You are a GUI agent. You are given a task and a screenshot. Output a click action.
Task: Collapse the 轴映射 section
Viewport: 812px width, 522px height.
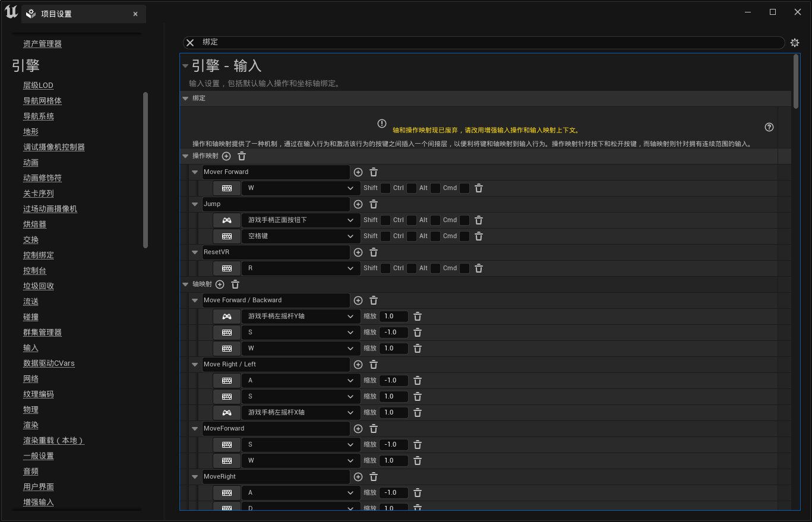(185, 284)
